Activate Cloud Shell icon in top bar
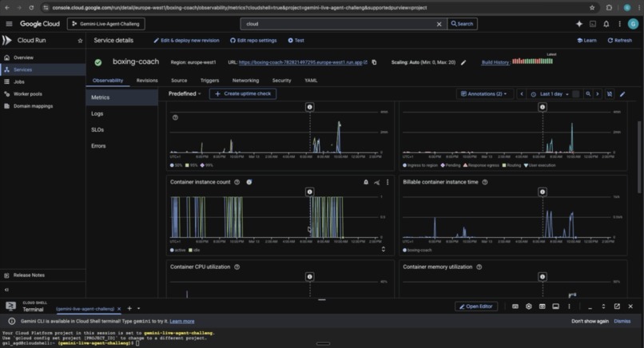 click(593, 24)
